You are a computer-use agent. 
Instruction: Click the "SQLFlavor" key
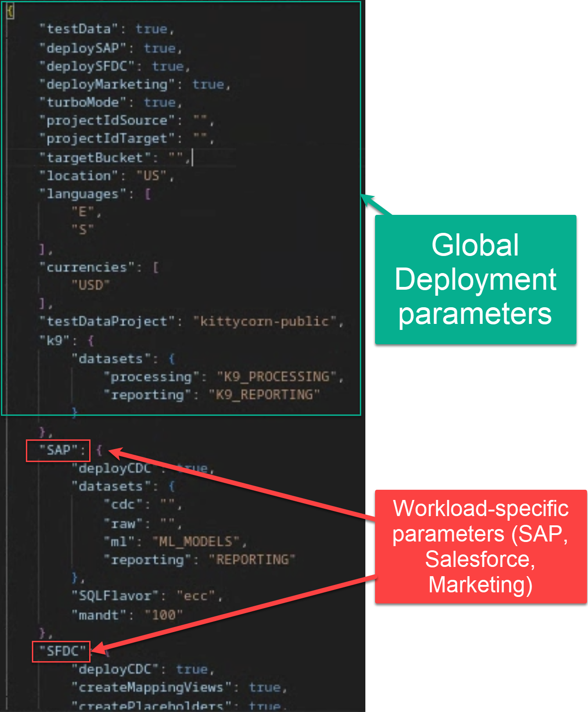point(115,596)
